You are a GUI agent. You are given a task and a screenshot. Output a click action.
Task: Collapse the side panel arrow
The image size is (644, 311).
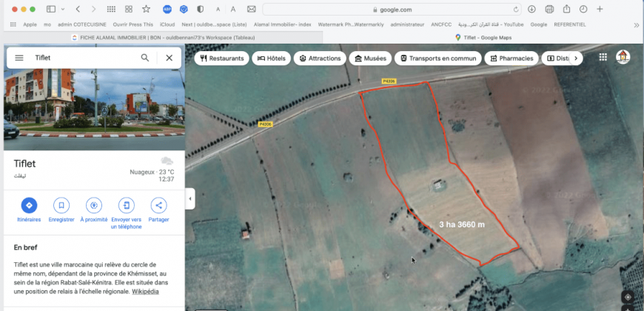pyautogui.click(x=190, y=198)
